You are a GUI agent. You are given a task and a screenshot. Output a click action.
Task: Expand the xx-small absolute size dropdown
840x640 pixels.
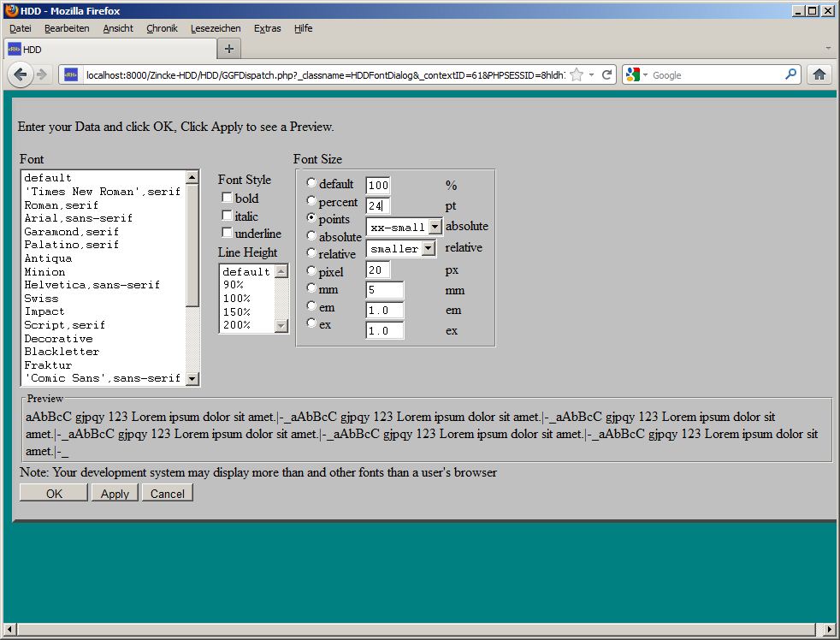435,227
